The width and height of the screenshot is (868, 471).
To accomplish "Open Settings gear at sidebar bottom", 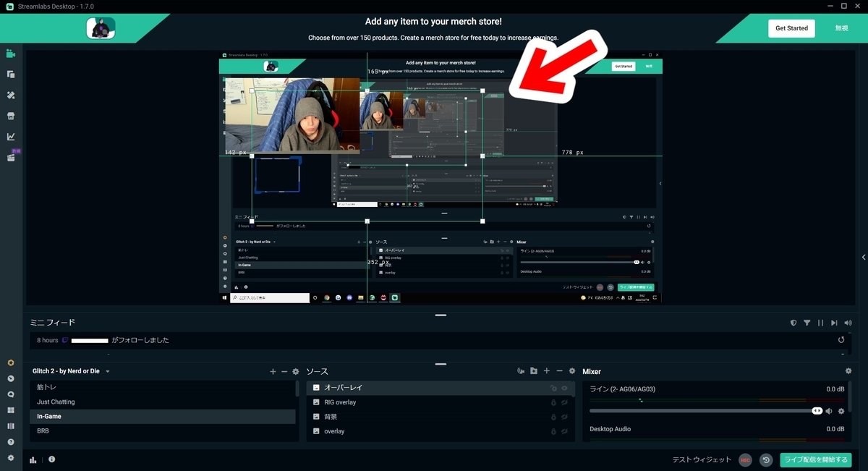I will tap(11, 458).
